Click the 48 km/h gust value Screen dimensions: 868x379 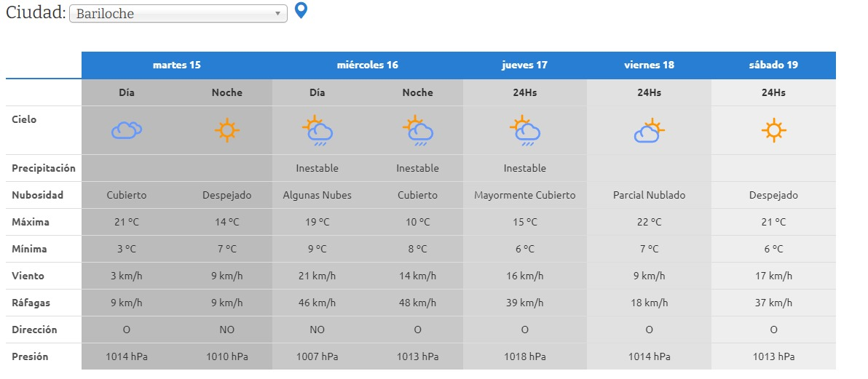pos(417,303)
